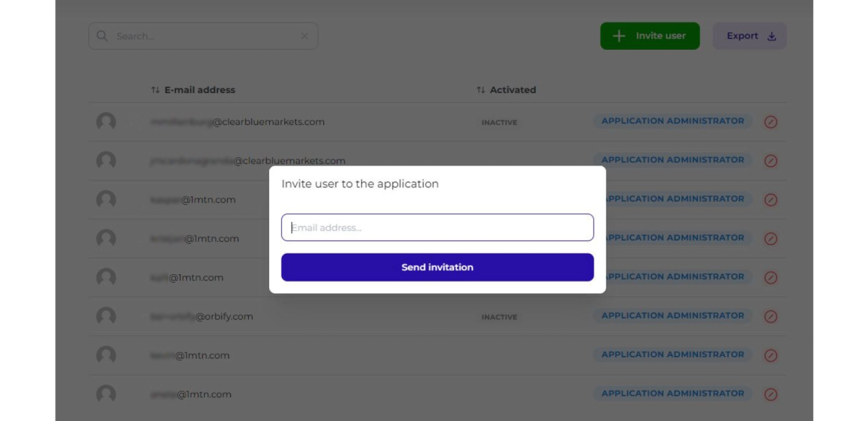Clear search using the X icon
This screenshot has height=421, width=868.
coord(305,36)
